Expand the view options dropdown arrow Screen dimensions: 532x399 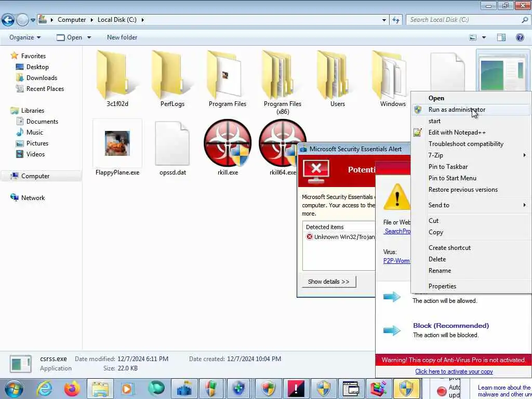tap(484, 37)
